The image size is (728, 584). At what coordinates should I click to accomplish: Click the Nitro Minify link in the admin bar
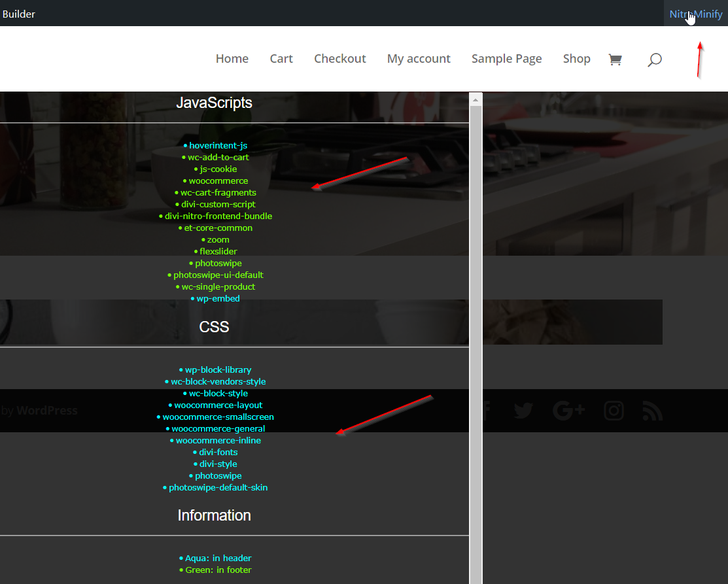coord(695,14)
